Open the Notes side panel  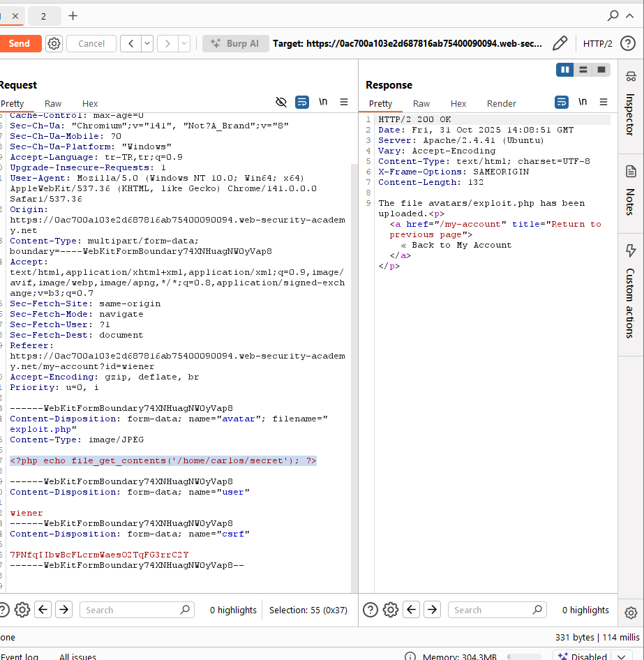pos(631,192)
